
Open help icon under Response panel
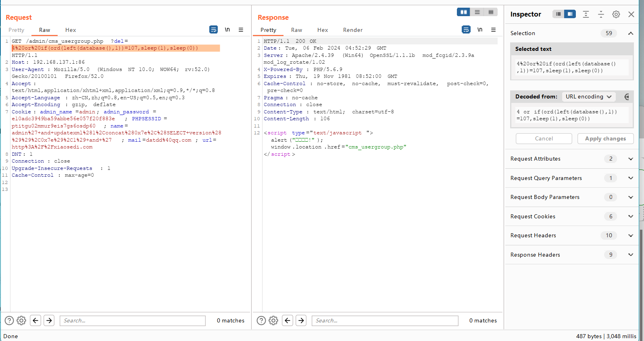click(261, 320)
